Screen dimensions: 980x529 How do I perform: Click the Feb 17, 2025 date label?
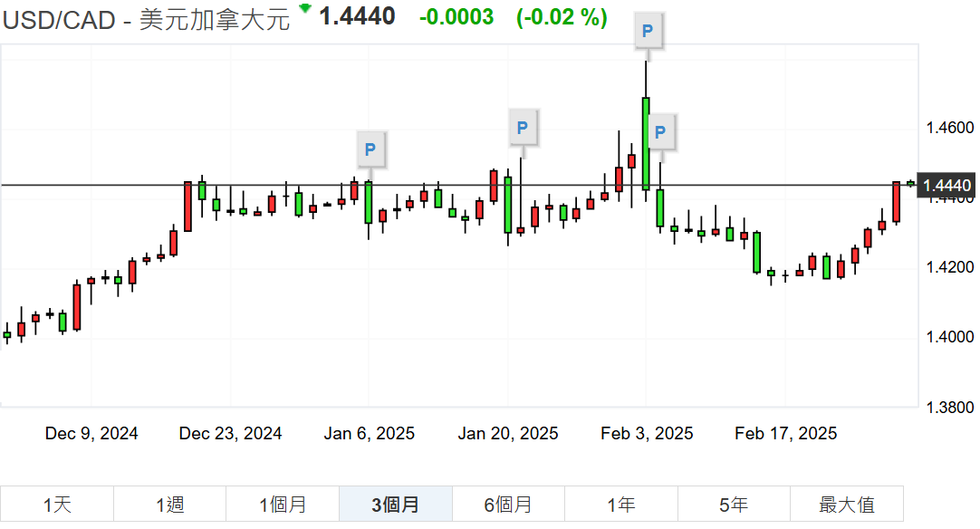[785, 433]
